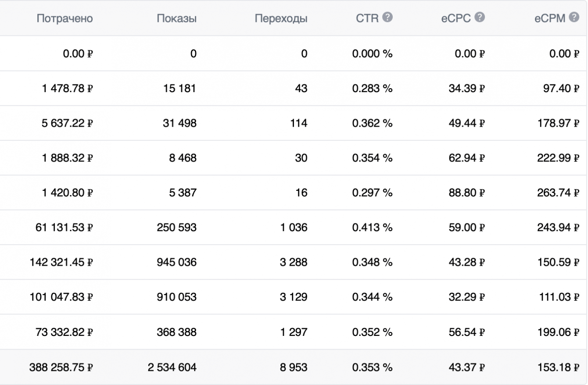This screenshot has width=588, height=385.
Task: Sort by the Переходы column header
Action: point(281,19)
